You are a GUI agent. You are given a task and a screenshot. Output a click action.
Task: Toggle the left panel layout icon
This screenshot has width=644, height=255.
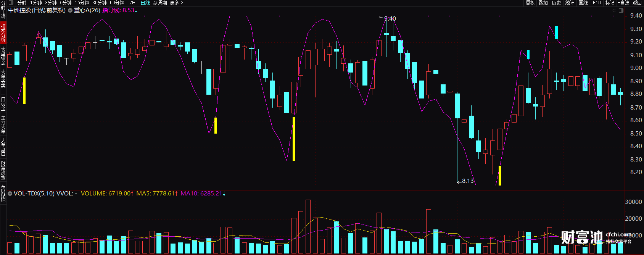coord(11,3)
